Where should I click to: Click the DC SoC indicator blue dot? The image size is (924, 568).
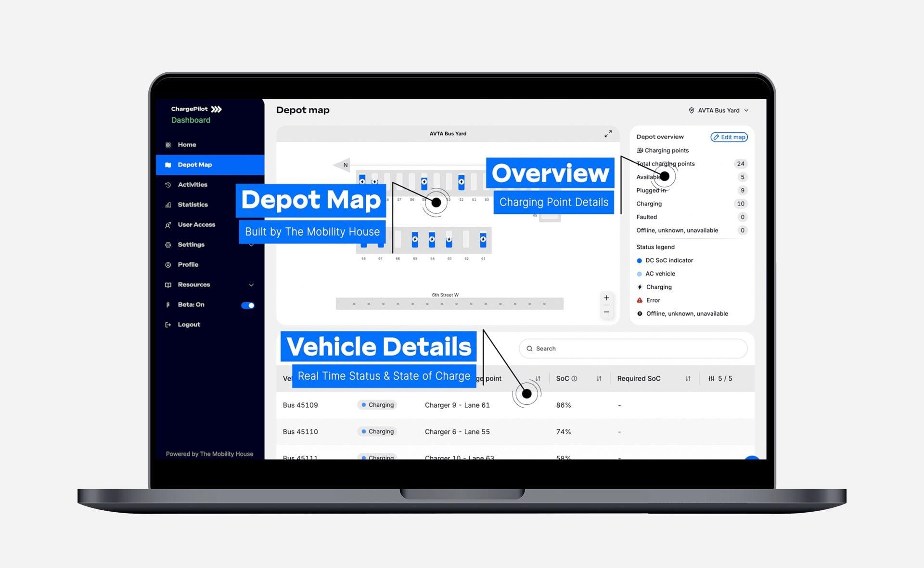[x=640, y=261]
